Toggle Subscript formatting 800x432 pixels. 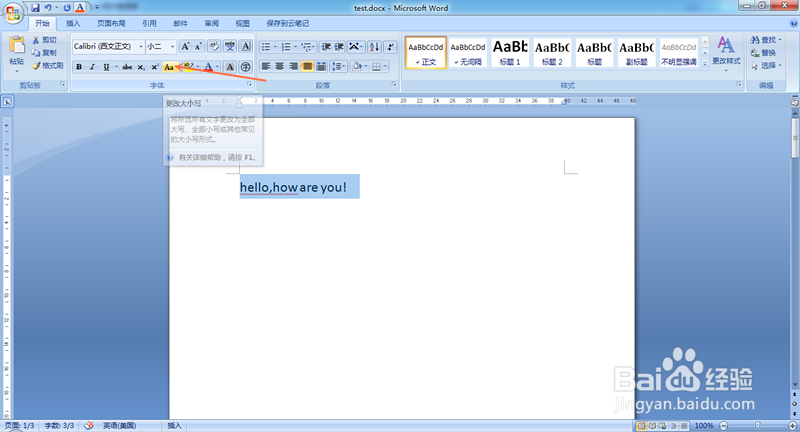(141, 67)
